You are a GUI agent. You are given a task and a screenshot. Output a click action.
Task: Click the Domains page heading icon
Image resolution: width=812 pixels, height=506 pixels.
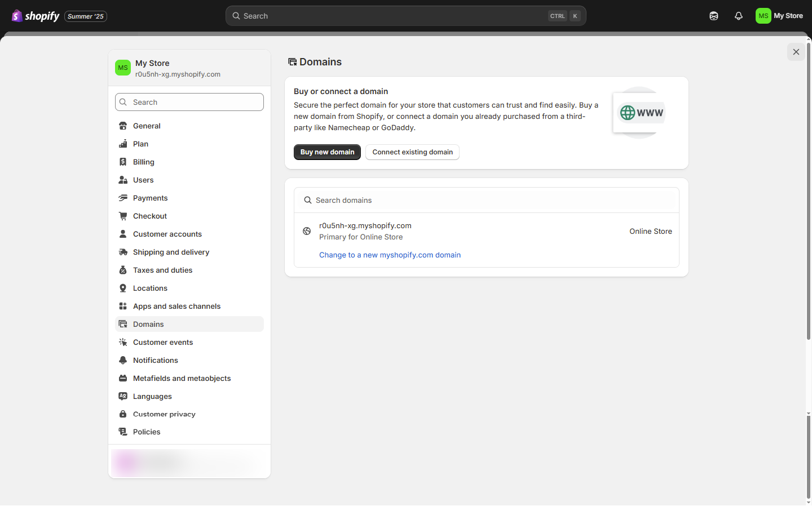(292, 62)
